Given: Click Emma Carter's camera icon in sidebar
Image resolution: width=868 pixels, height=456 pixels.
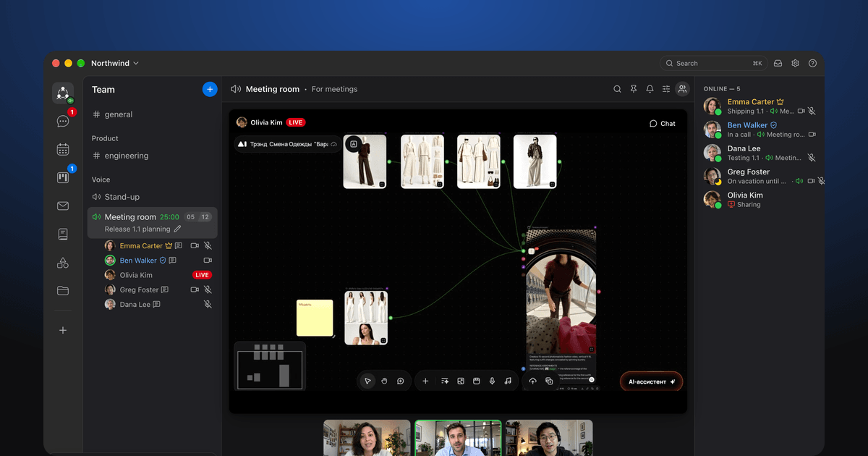Looking at the screenshot, I should pyautogui.click(x=195, y=246).
